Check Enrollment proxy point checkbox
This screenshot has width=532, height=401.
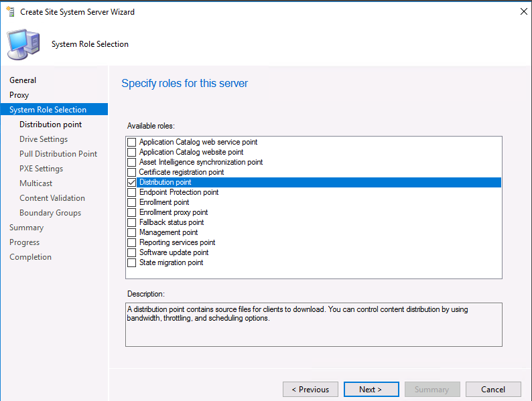[x=131, y=212]
